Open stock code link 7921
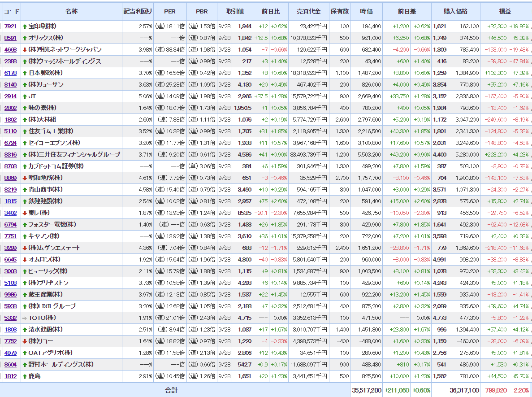The width and height of the screenshot is (532, 397). tap(10, 26)
